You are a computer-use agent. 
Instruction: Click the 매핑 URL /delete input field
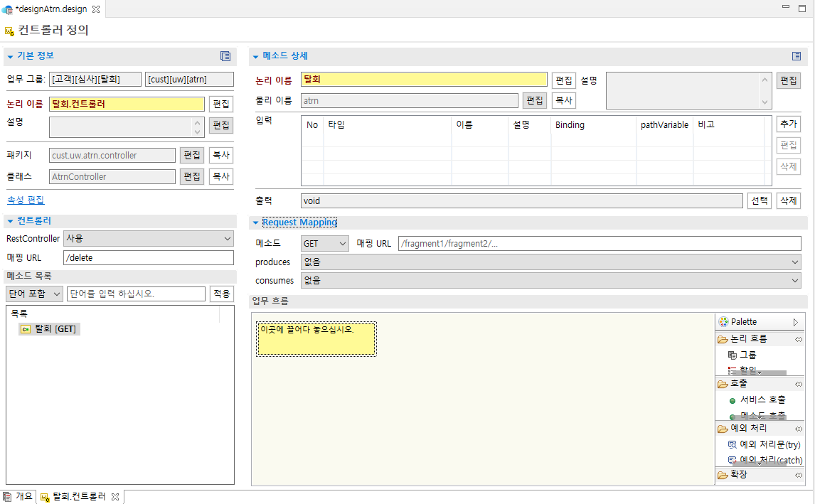click(147, 257)
